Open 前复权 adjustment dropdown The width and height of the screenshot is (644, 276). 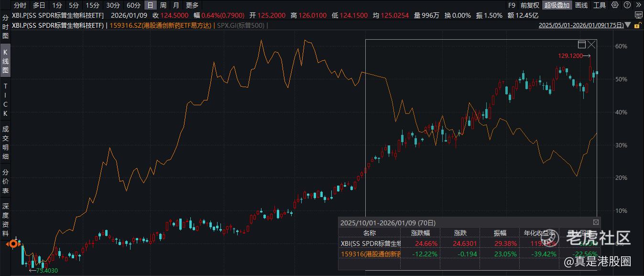530,5
